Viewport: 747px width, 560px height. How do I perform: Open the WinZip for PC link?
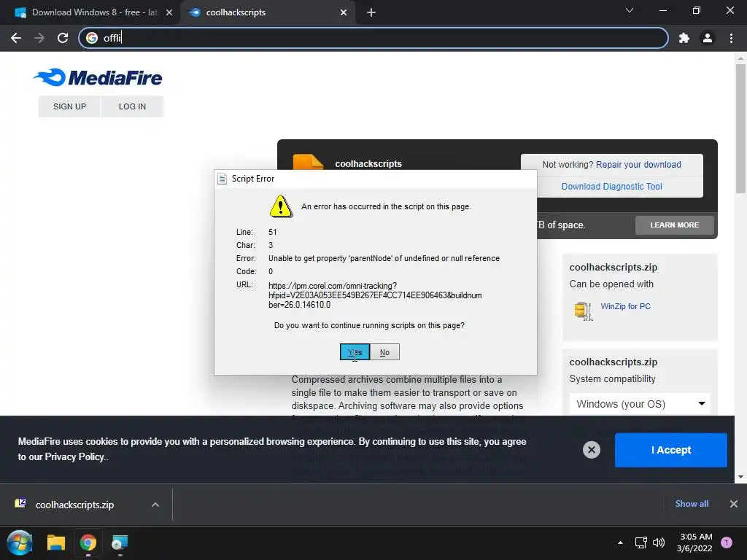(x=625, y=307)
